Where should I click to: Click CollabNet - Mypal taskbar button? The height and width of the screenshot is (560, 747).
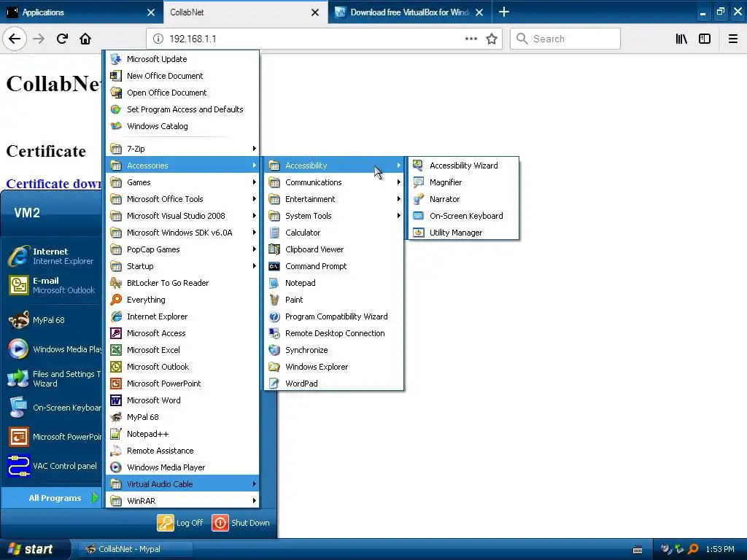pos(136,549)
